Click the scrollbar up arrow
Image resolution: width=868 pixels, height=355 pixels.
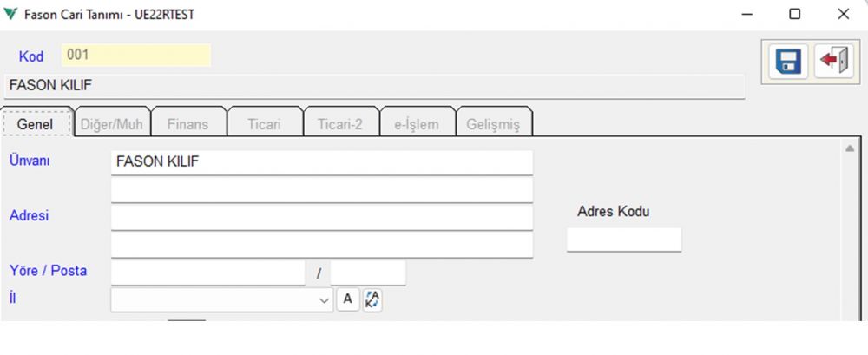[850, 149]
